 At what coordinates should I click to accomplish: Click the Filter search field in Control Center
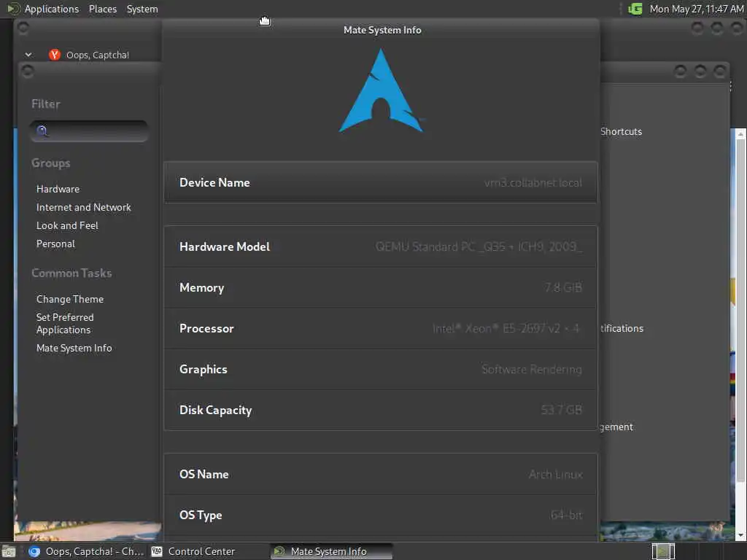(89, 131)
